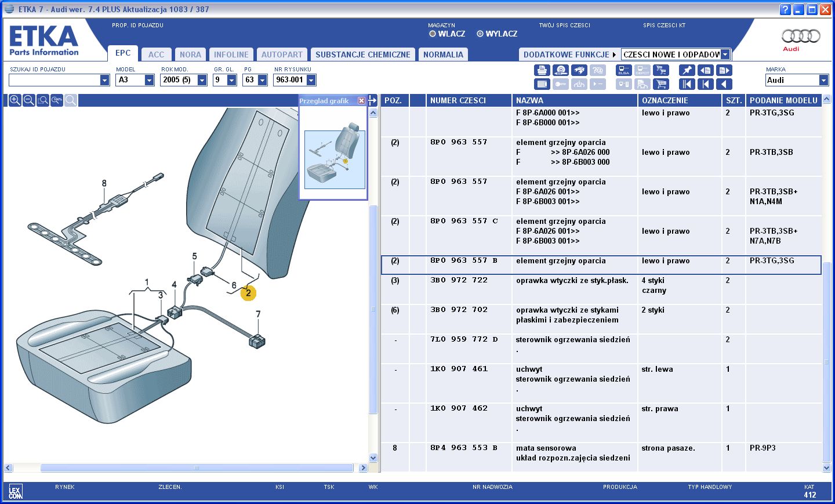Click the LEXCOM logo in status bar
Image resolution: width=835 pixels, height=504 pixels.
click(x=16, y=492)
